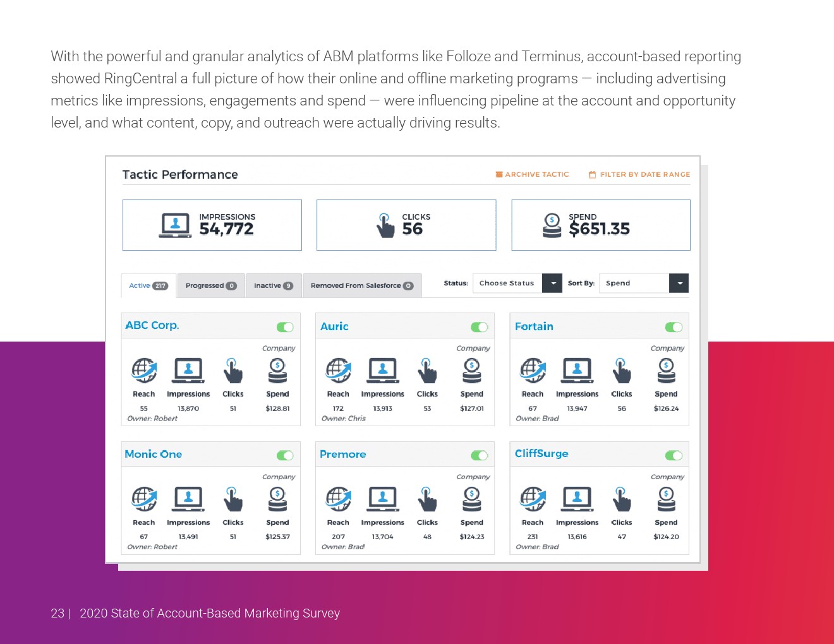Click the Spend icon in Fortain card
This screenshot has width=834, height=644.
[x=666, y=371]
